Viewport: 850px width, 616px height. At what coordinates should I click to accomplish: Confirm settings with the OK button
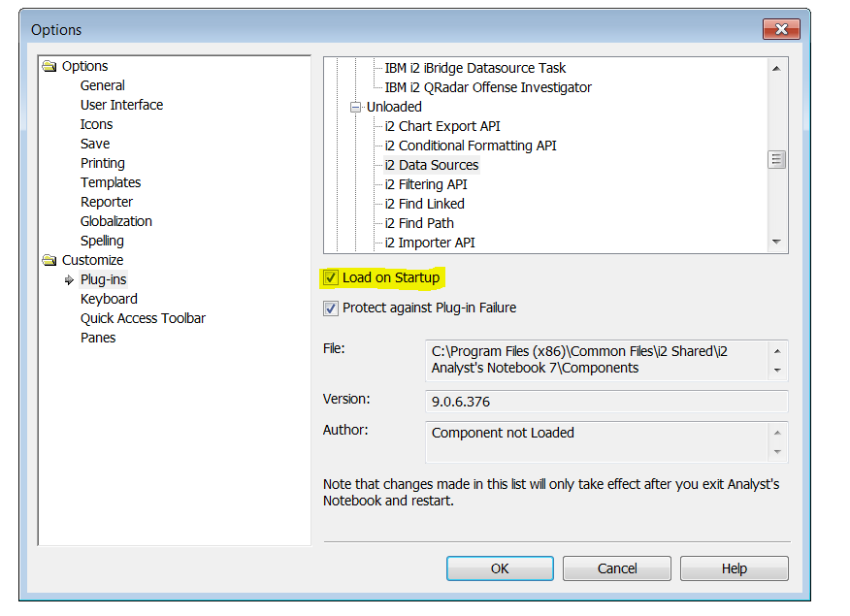pos(500,568)
